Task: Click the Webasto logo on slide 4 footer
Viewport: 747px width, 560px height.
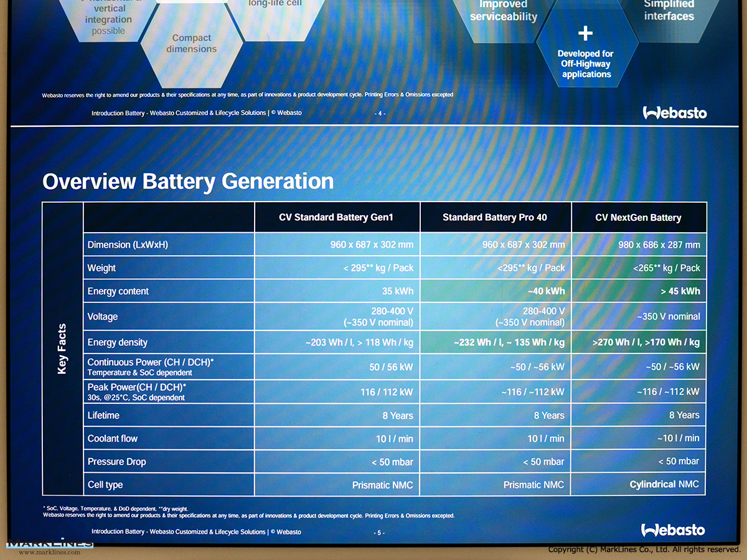Action: [675, 113]
